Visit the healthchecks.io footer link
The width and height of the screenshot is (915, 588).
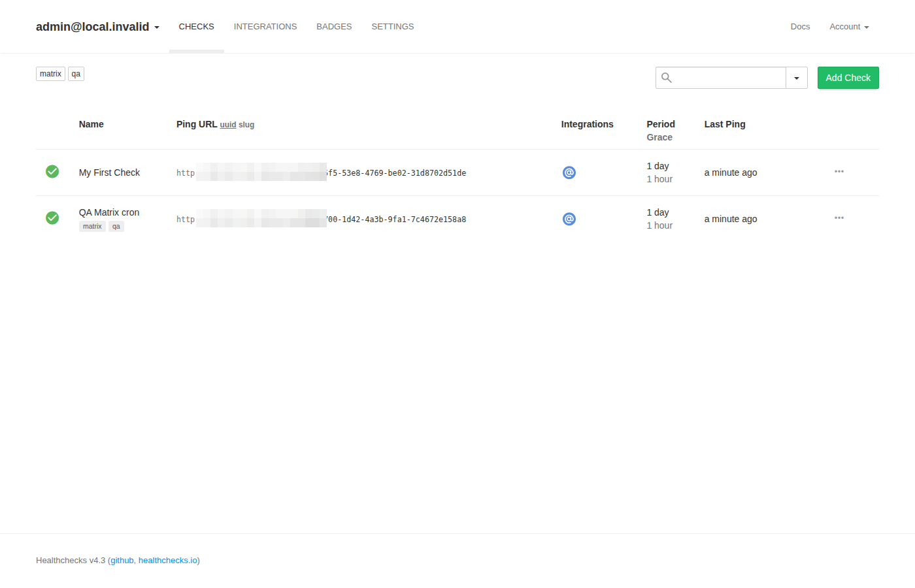tap(168, 561)
